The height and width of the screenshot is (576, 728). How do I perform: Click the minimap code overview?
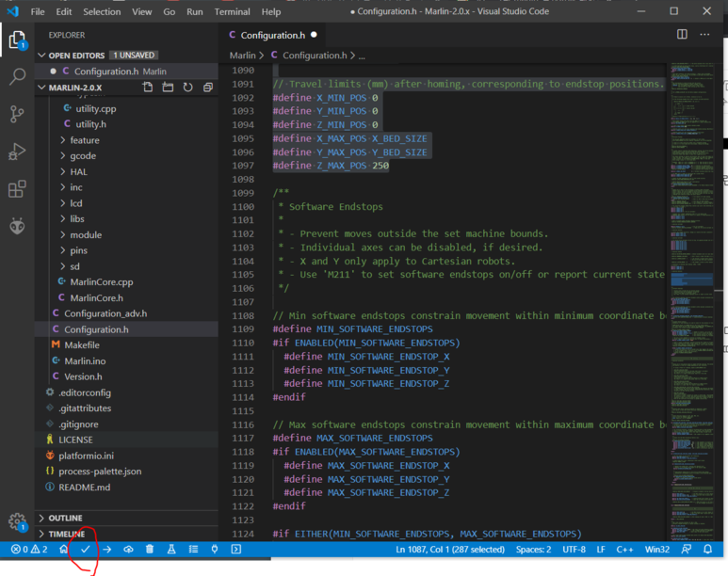[692, 302]
